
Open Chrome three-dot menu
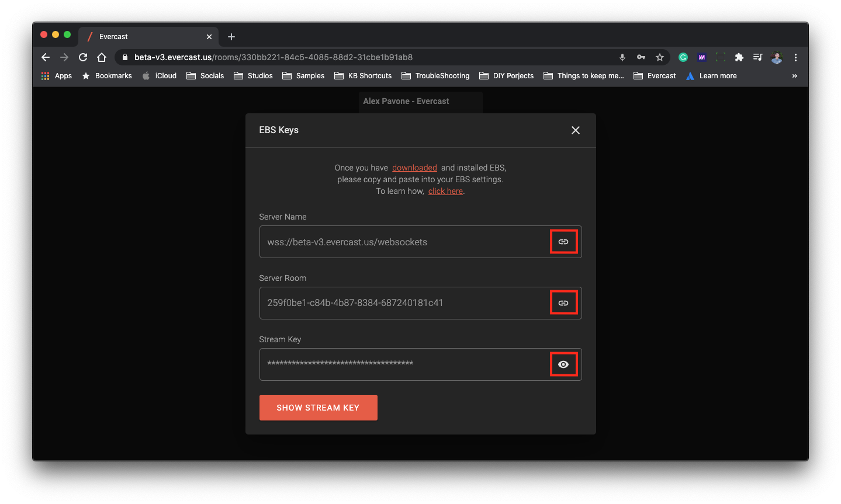pos(795,57)
